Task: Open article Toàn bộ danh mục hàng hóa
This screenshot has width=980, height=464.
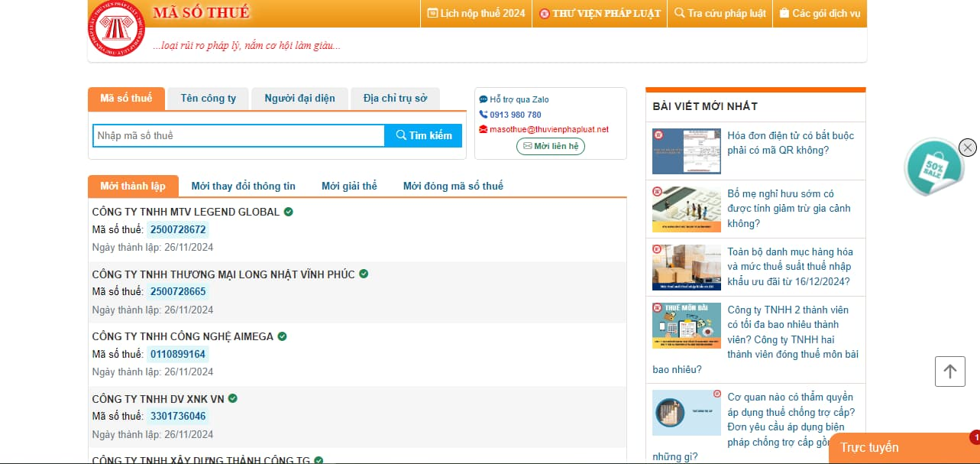Action: coord(791,266)
